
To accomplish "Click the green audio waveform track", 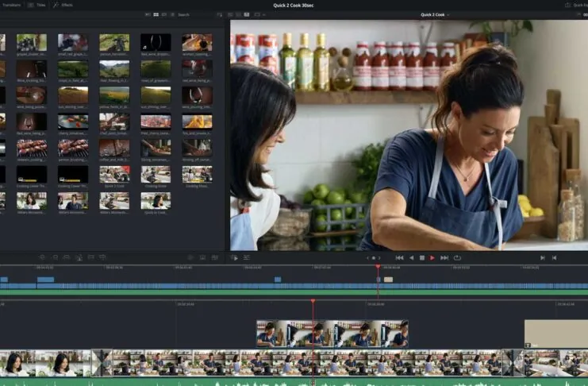I will [294, 382].
